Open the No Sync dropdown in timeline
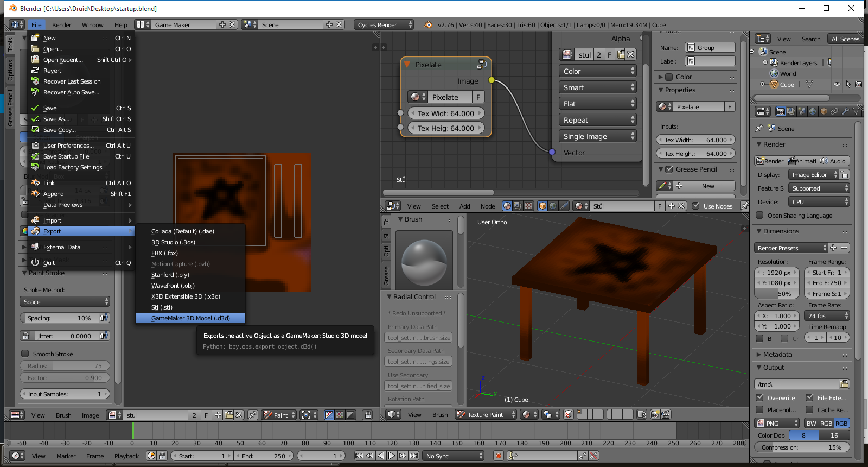This screenshot has width=868, height=467. click(x=454, y=456)
